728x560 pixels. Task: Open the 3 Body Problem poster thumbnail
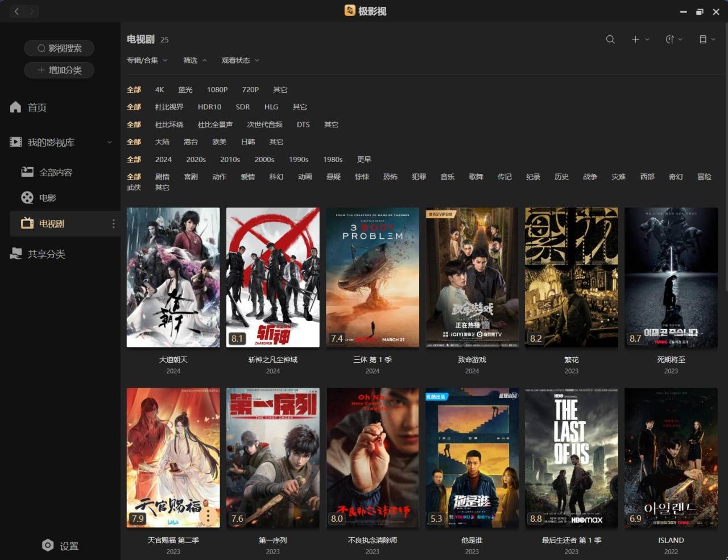tap(373, 277)
